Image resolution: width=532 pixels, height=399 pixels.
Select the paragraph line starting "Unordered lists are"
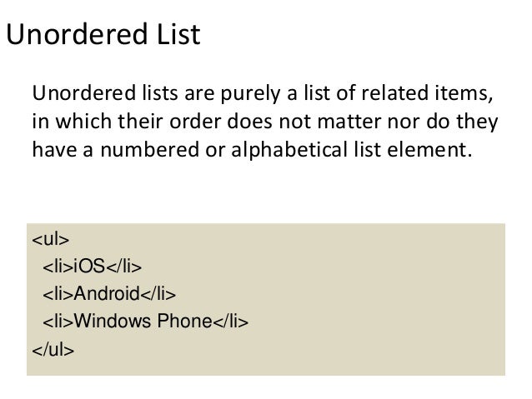pos(263,93)
